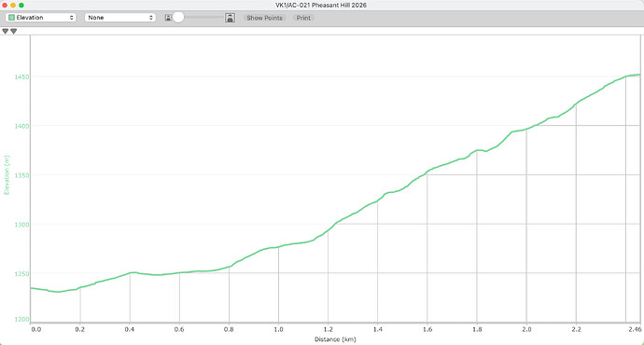
Task: Click the 2.2 distance axis label
Action: (x=576, y=329)
